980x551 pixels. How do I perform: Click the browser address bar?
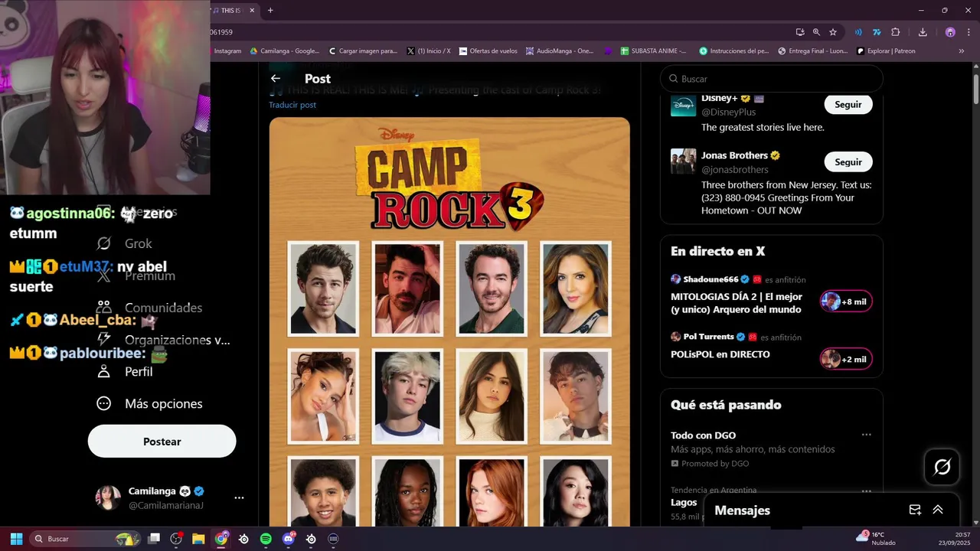pos(498,32)
